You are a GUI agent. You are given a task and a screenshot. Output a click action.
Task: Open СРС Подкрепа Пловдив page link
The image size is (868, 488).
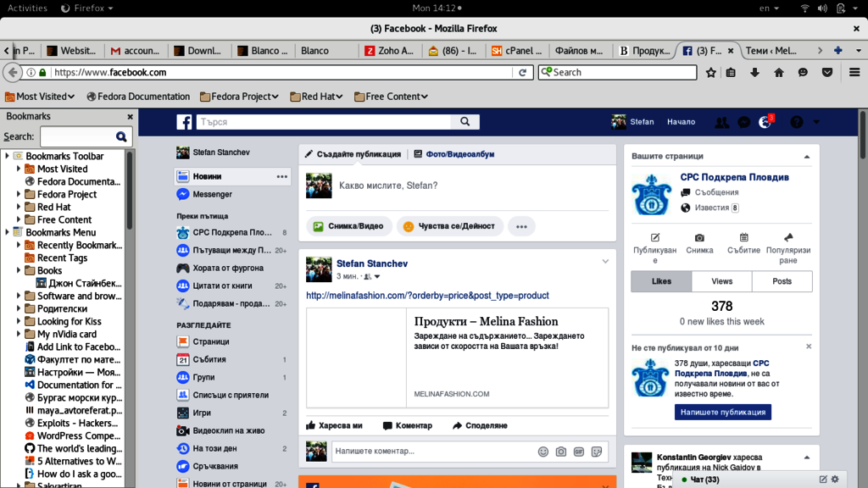734,177
